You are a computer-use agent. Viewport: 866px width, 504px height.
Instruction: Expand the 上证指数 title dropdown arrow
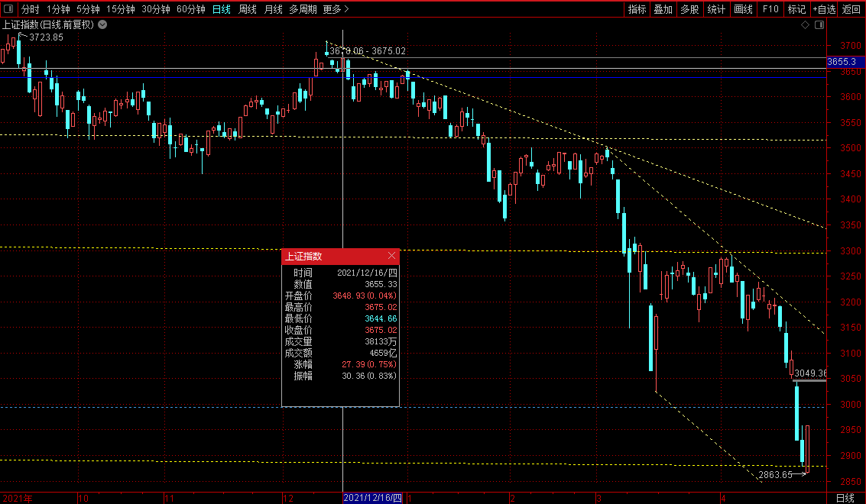pos(102,24)
